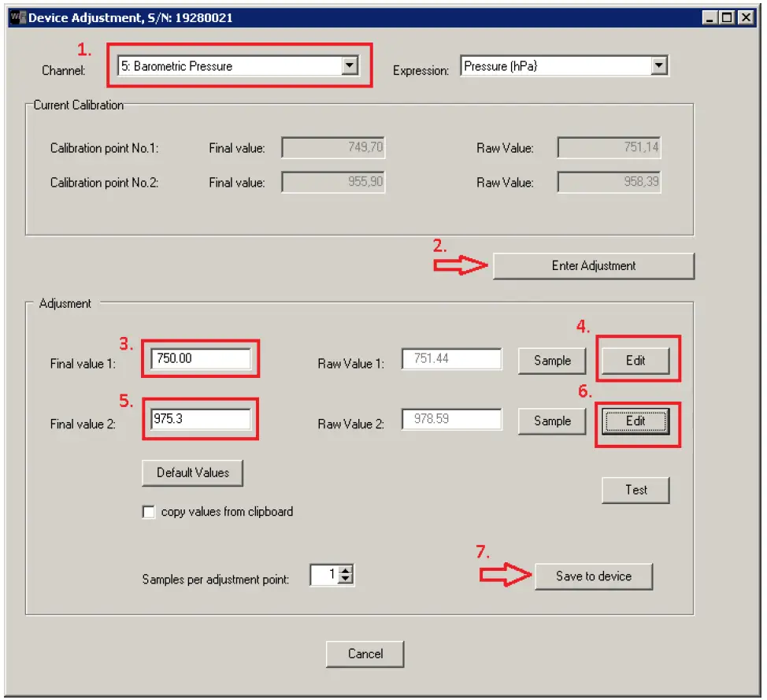Click the Final value 1 input field
This screenshot has height=700, width=767.
tap(201, 358)
